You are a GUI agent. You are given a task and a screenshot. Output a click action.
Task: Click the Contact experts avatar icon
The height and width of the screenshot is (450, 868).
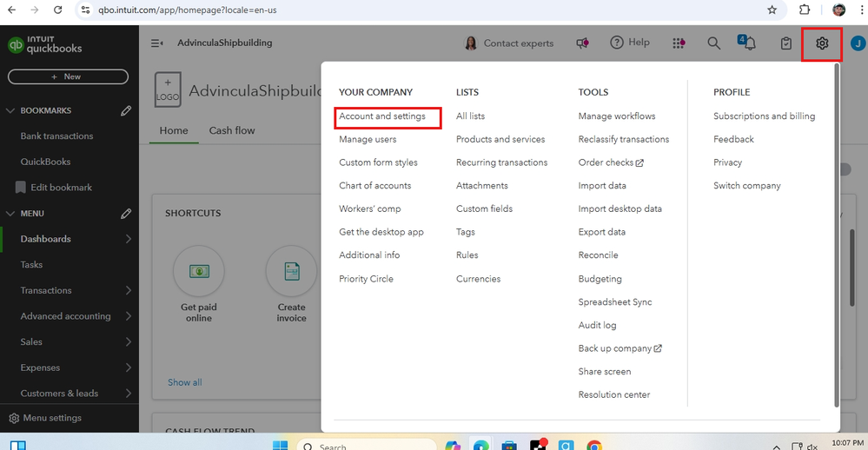point(471,43)
